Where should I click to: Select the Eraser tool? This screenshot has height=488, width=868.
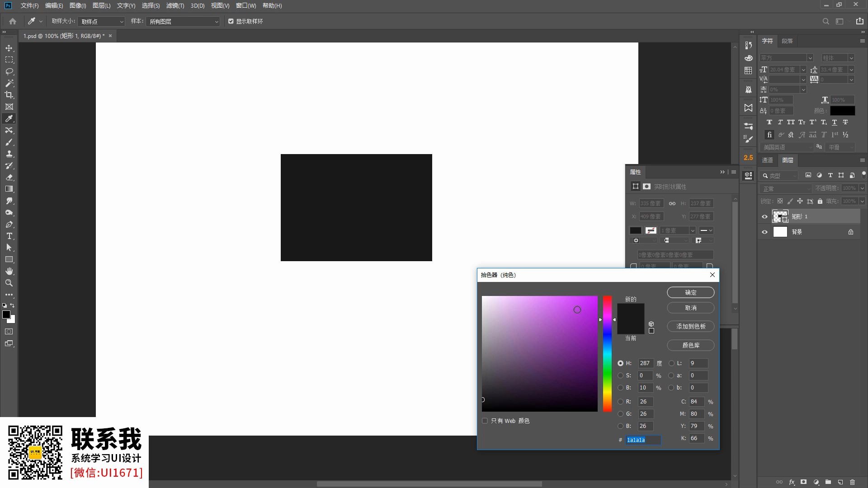[9, 177]
